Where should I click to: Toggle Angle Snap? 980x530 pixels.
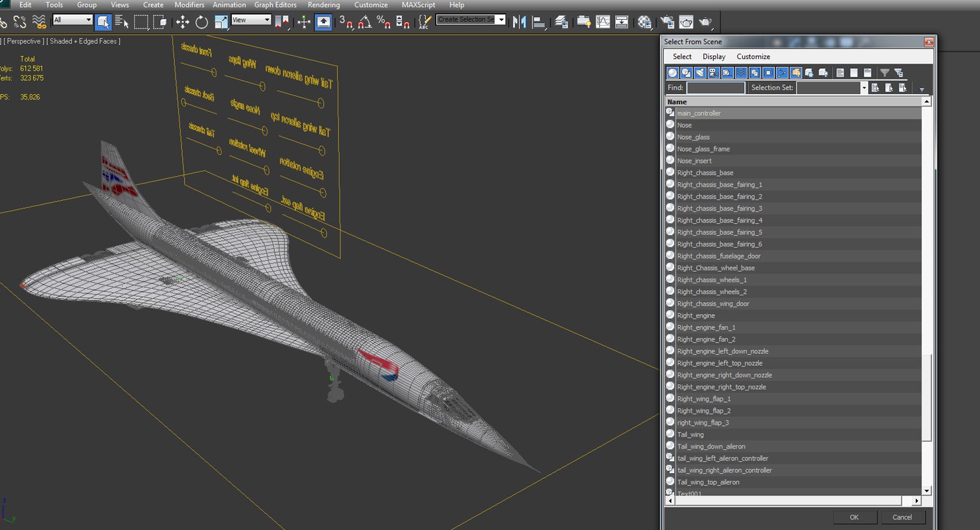coord(364,22)
